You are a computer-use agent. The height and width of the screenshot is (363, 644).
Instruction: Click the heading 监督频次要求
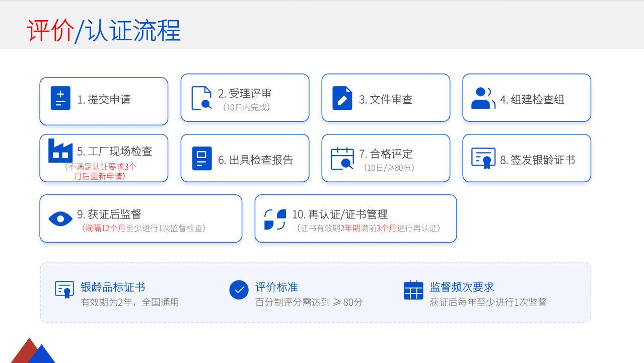click(x=462, y=287)
